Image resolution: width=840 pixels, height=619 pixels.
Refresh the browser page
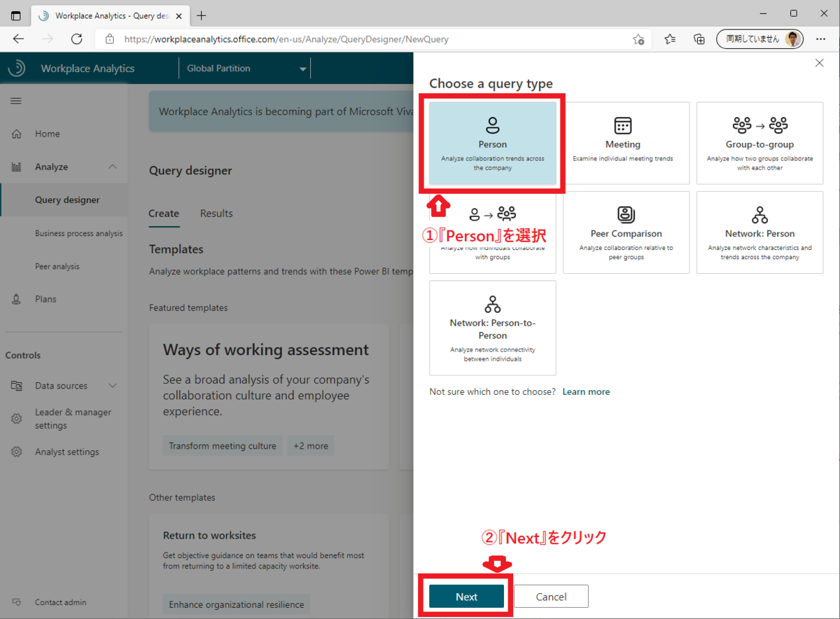(x=77, y=39)
